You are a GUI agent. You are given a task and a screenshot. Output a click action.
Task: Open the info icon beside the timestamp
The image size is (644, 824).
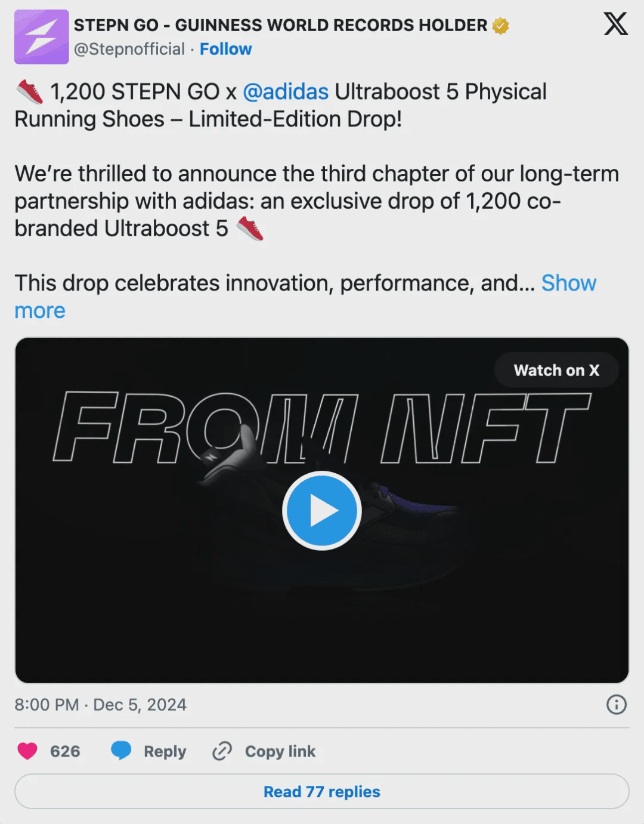[616, 705]
